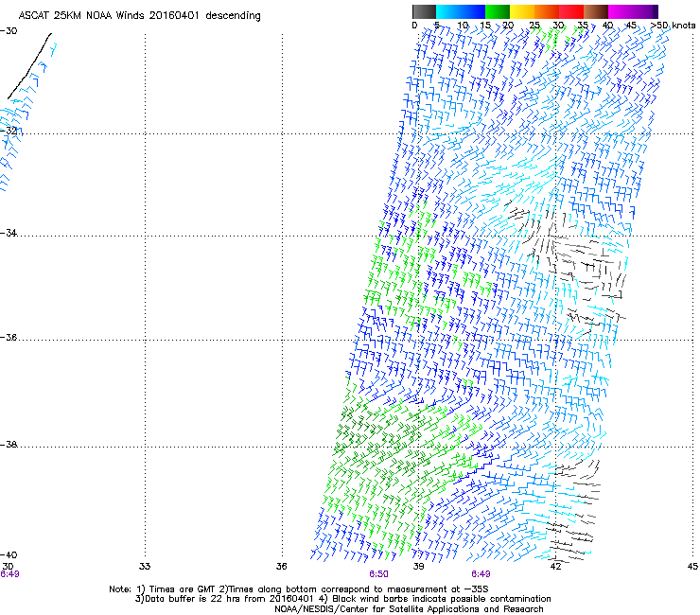This screenshot has height=615, width=700.
Task: Click the green 15-20 knots legend segment
Action: [x=498, y=11]
